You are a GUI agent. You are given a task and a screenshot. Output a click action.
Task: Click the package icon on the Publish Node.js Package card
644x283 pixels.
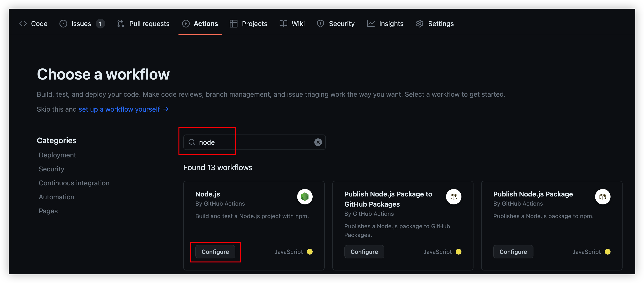click(x=603, y=197)
